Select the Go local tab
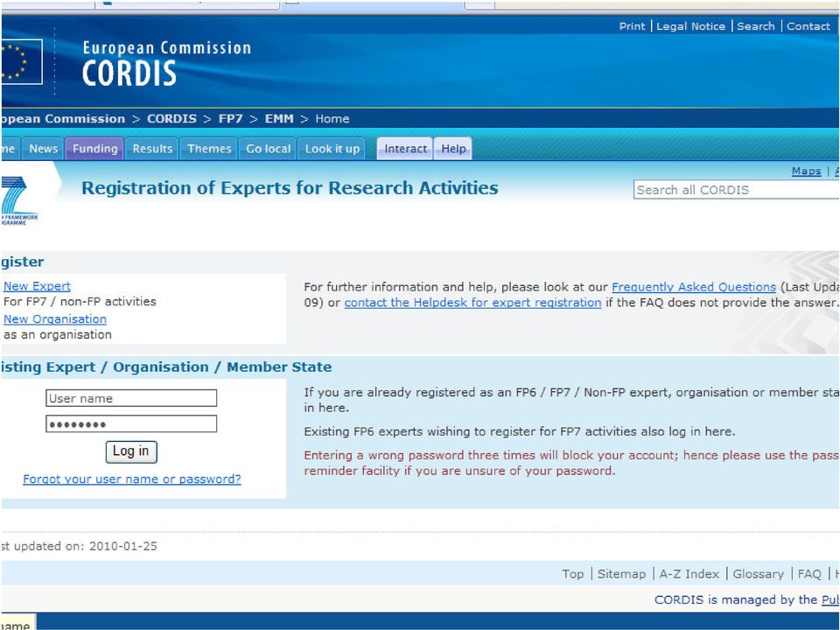 tap(268, 149)
